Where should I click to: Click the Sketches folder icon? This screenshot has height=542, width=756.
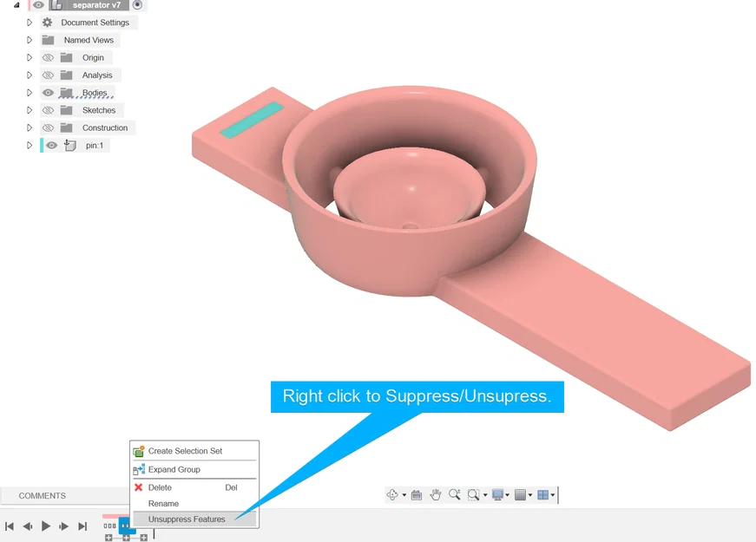pos(66,110)
